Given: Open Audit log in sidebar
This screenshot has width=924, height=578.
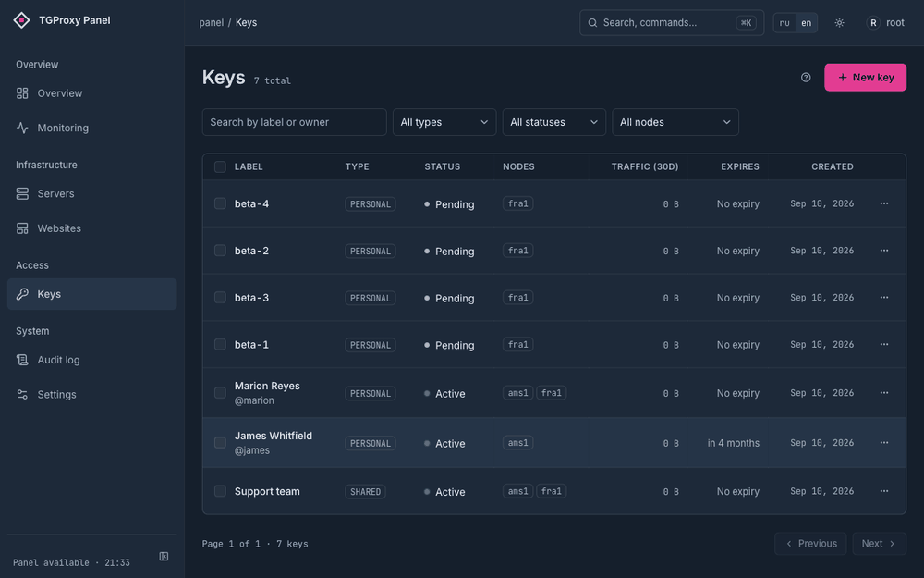Looking at the screenshot, I should click(x=91, y=360).
